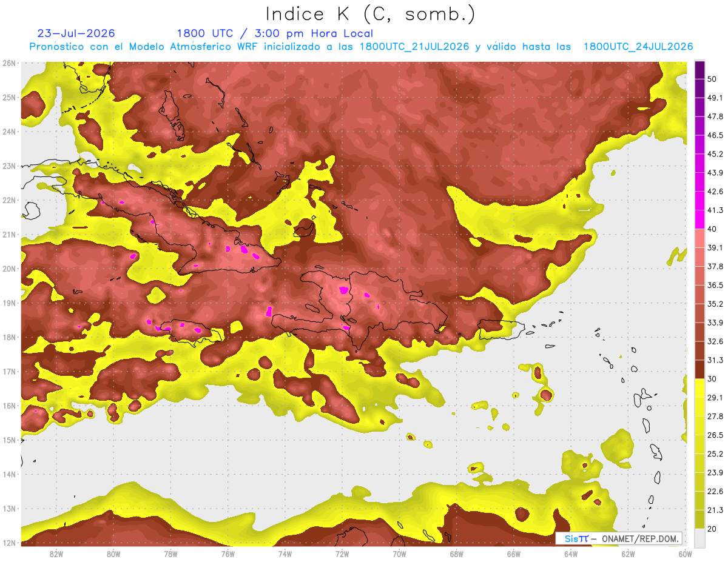This screenshot has width=728, height=562.
Task: Click the '1800UTC_21JUL2026' initialization time
Action: tap(414, 47)
